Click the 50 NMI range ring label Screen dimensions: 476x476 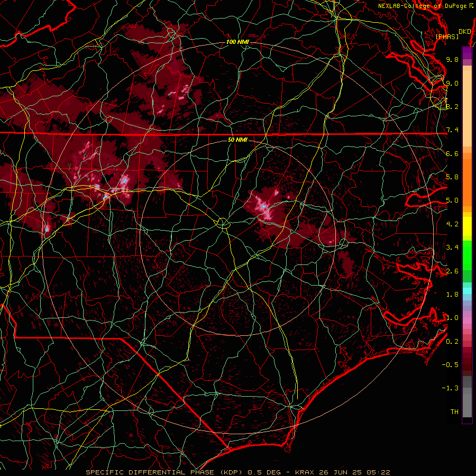tap(237, 140)
